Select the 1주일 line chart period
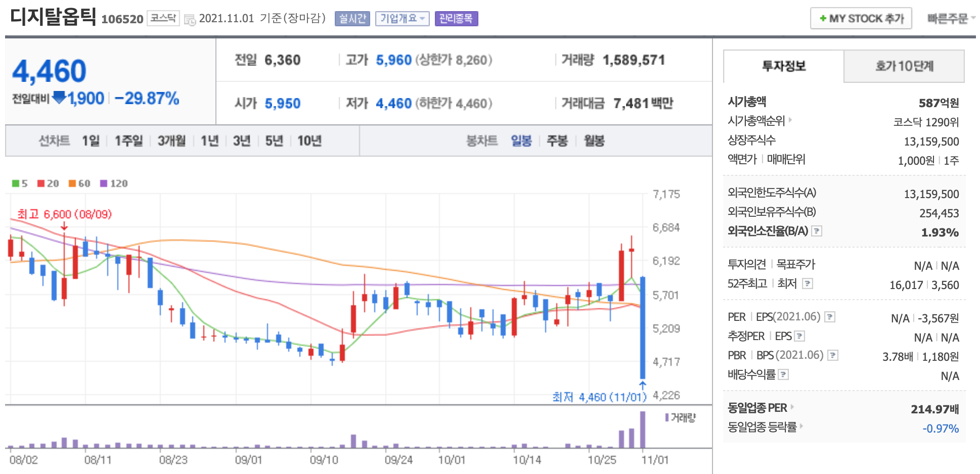Screen dimensions: 980x474 click(128, 140)
